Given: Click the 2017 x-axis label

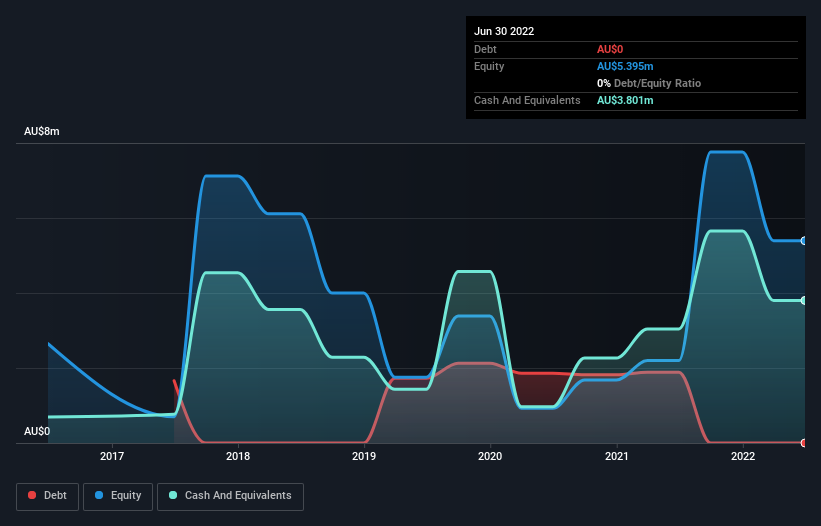Looking at the screenshot, I should (112, 456).
